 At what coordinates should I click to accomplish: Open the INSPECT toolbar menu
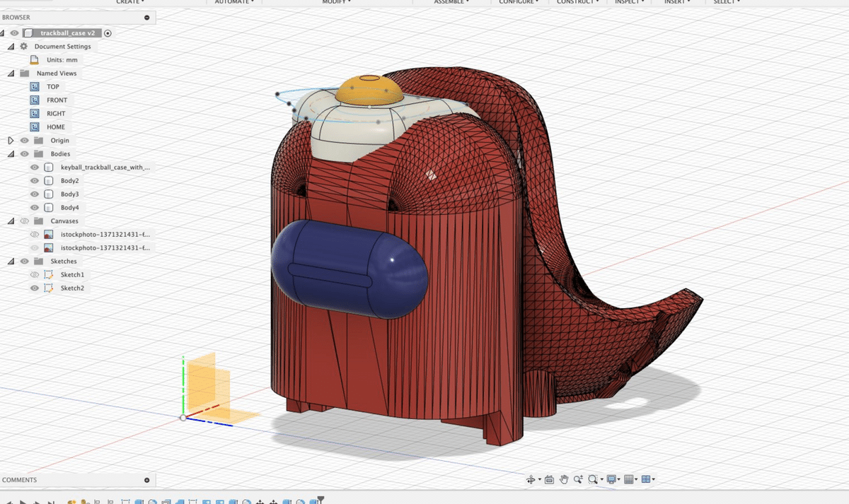[628, 2]
